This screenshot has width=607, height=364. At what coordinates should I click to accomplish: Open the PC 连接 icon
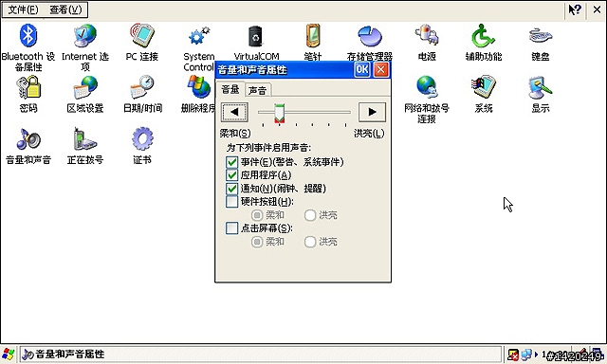click(x=141, y=36)
